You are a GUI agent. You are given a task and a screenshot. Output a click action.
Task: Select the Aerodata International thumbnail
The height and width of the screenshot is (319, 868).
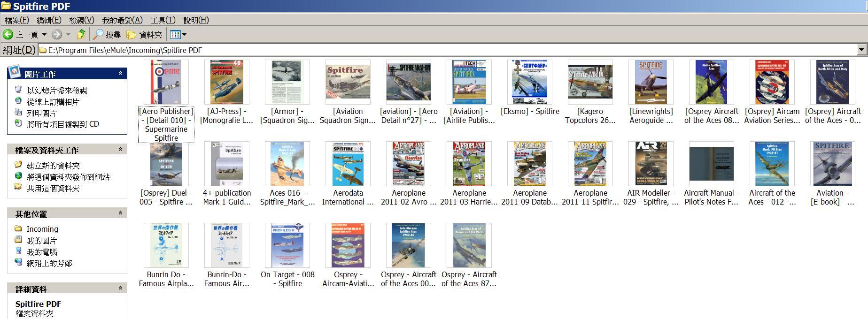pyautogui.click(x=348, y=164)
